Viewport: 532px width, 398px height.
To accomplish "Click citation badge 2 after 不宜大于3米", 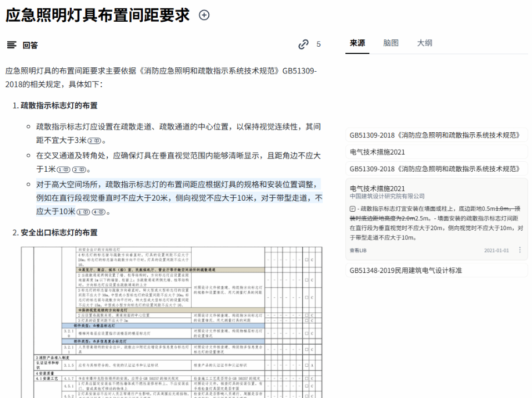I will (x=95, y=141).
